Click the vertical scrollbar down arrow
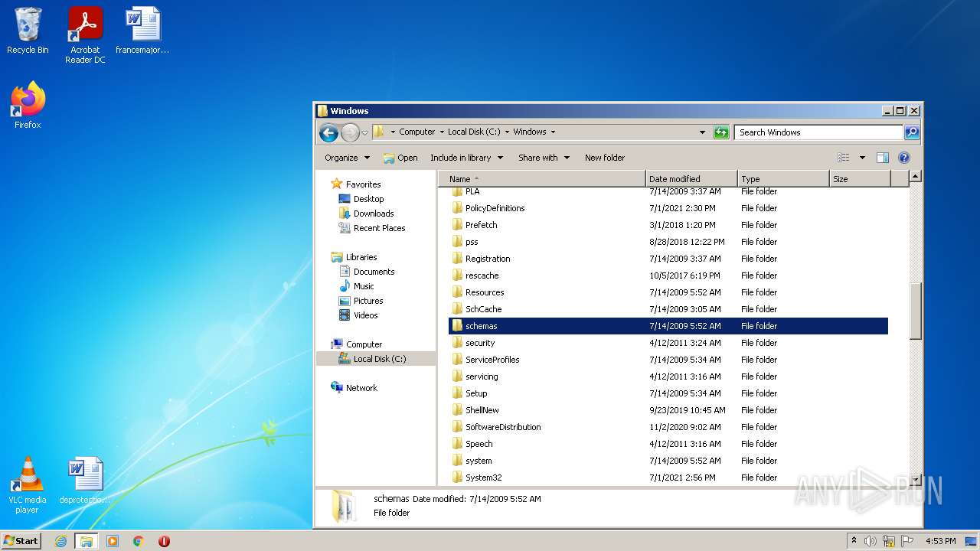This screenshot has width=980, height=551. coord(915,480)
